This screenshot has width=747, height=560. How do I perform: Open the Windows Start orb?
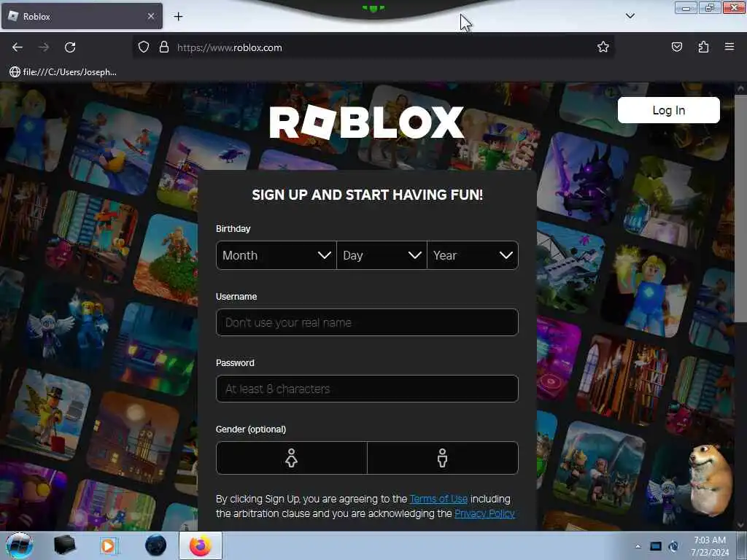20,545
